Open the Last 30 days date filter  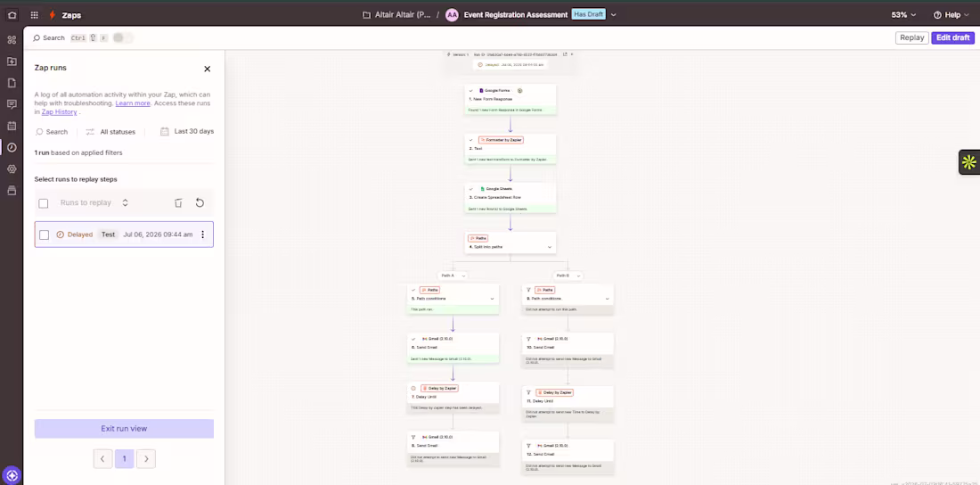tap(187, 131)
